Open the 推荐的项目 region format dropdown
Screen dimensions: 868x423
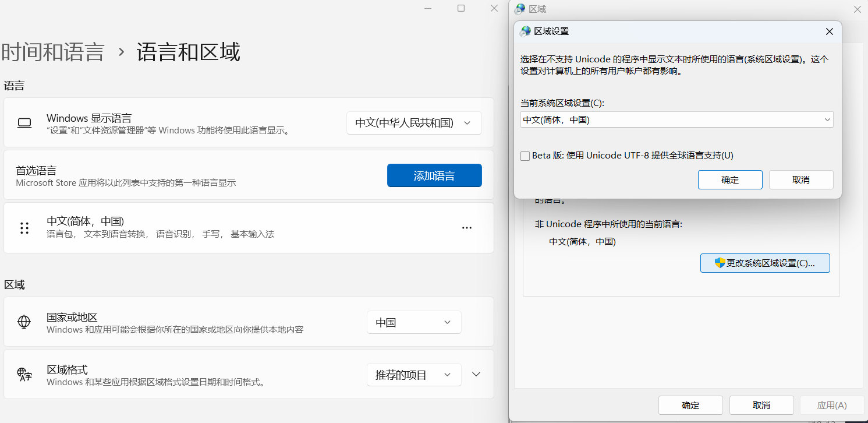[414, 375]
